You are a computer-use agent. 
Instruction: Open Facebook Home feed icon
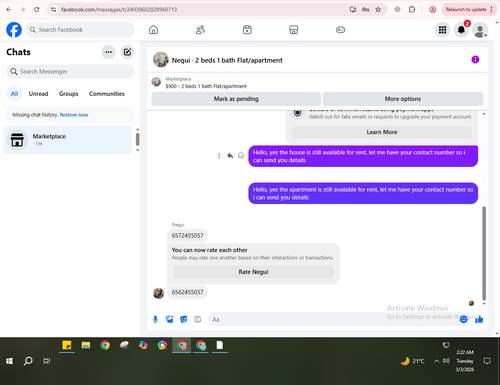[x=153, y=30]
